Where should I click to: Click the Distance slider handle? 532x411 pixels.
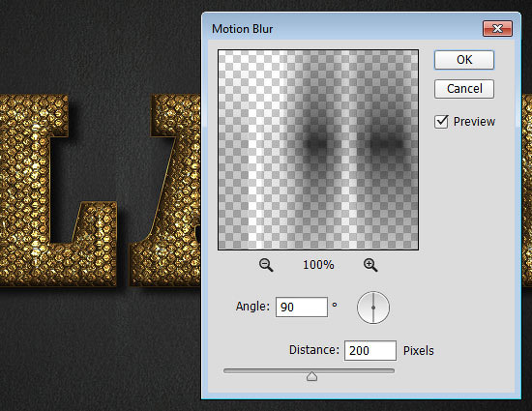311,376
